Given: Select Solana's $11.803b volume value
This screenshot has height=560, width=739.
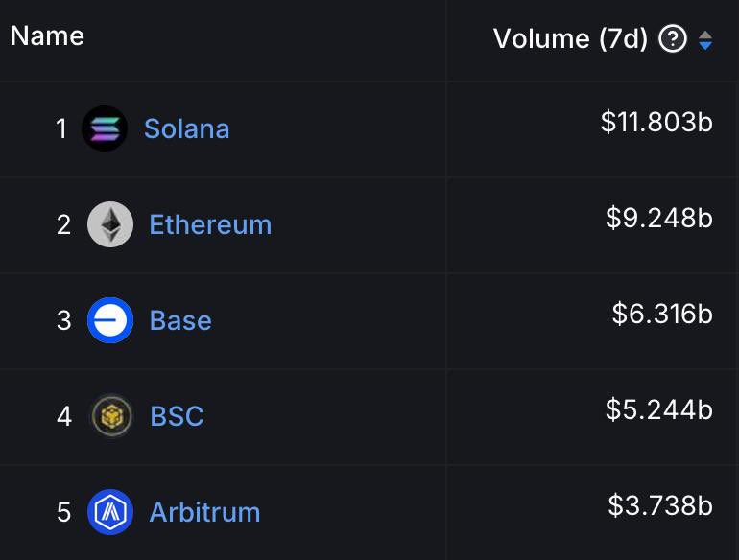Looking at the screenshot, I should (x=656, y=122).
